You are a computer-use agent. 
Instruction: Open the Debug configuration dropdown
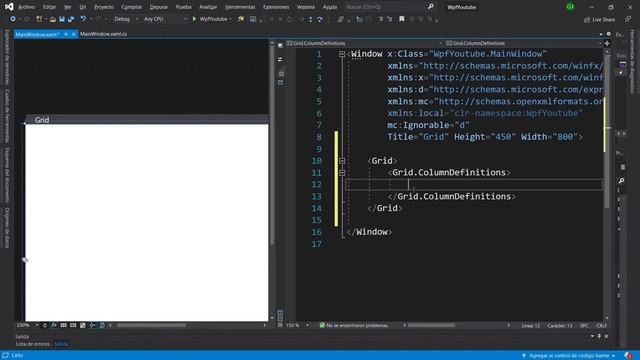tap(126, 19)
